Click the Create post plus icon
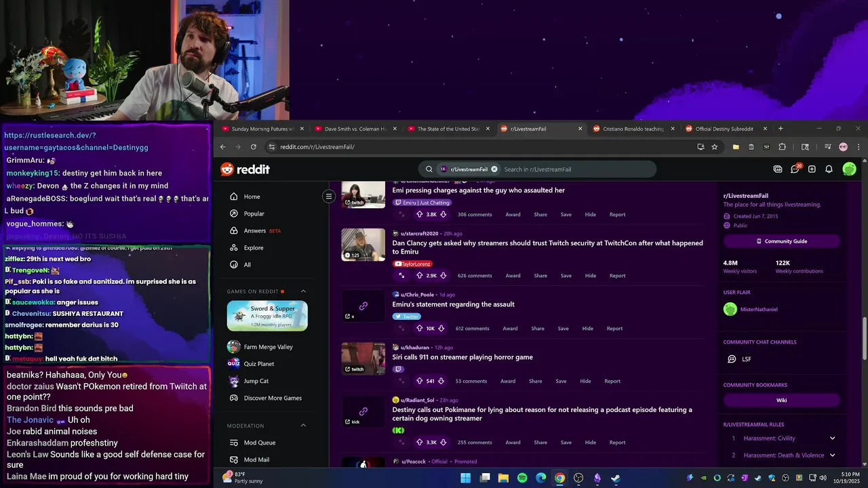The image size is (868, 488). point(812,169)
